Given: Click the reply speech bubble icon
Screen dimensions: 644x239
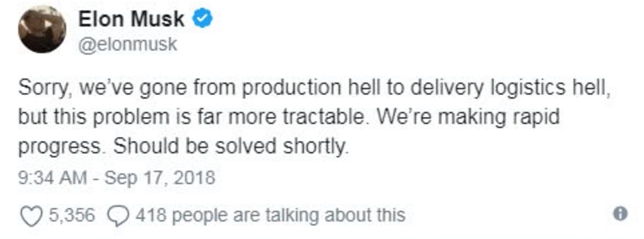Looking at the screenshot, I should pos(118,216).
